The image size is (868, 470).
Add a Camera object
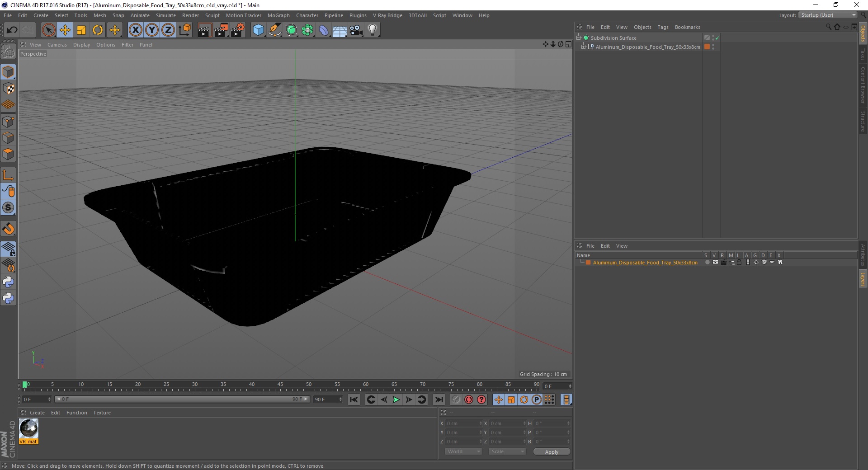click(356, 30)
